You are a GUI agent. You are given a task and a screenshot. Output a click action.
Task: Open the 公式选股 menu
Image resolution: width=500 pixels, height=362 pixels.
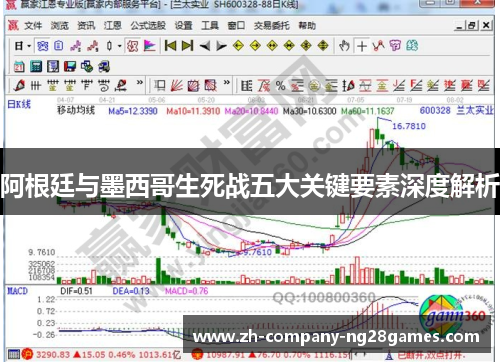coord(148,26)
